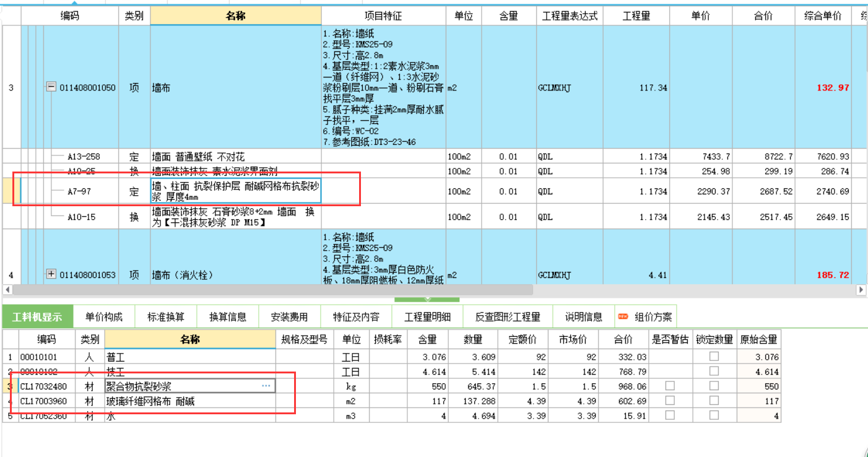Toggle 锁定数量 checkbox for 技工 row
Screen dimensions: 868x457
click(714, 371)
